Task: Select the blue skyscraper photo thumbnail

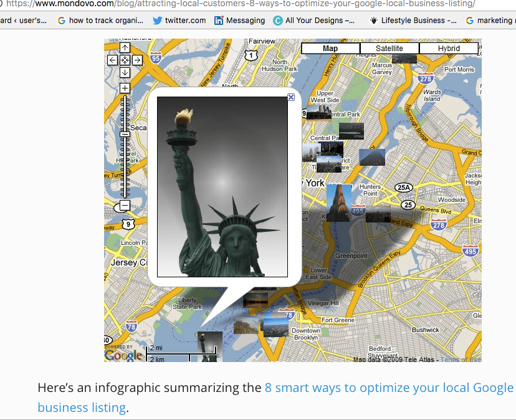Action: (372, 157)
